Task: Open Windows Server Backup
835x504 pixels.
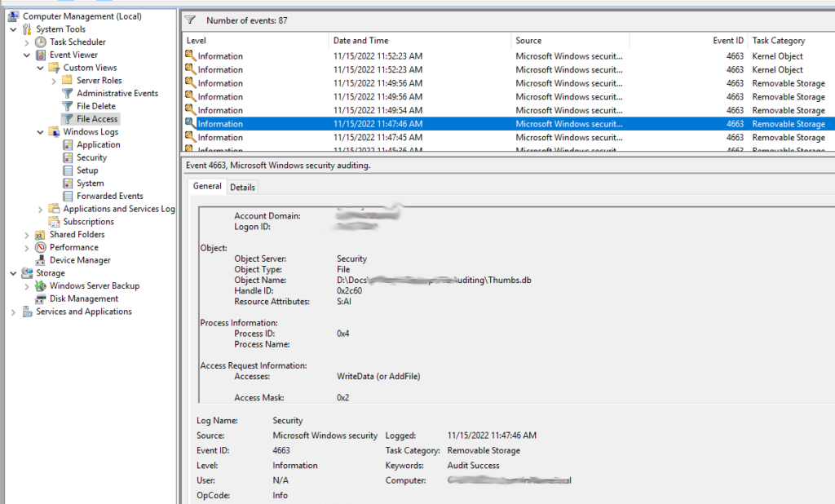Action: 96,285
